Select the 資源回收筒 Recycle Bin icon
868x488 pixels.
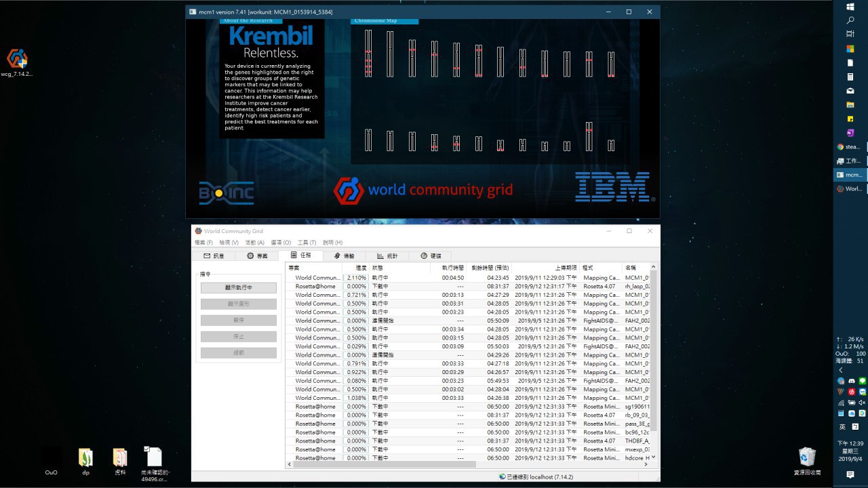tap(807, 460)
